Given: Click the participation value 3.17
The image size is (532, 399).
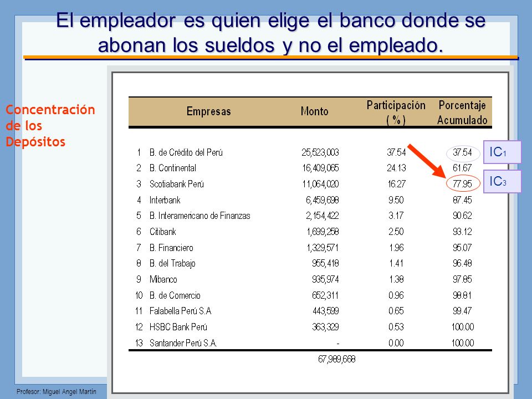Looking at the screenshot, I should point(396,216).
